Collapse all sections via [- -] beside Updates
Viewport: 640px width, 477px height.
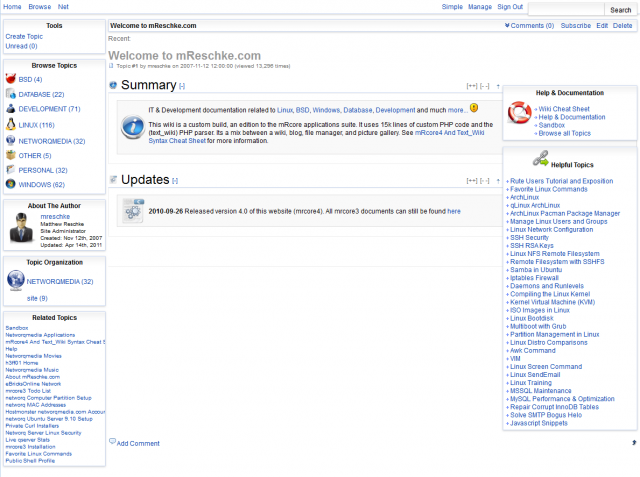[484, 181]
